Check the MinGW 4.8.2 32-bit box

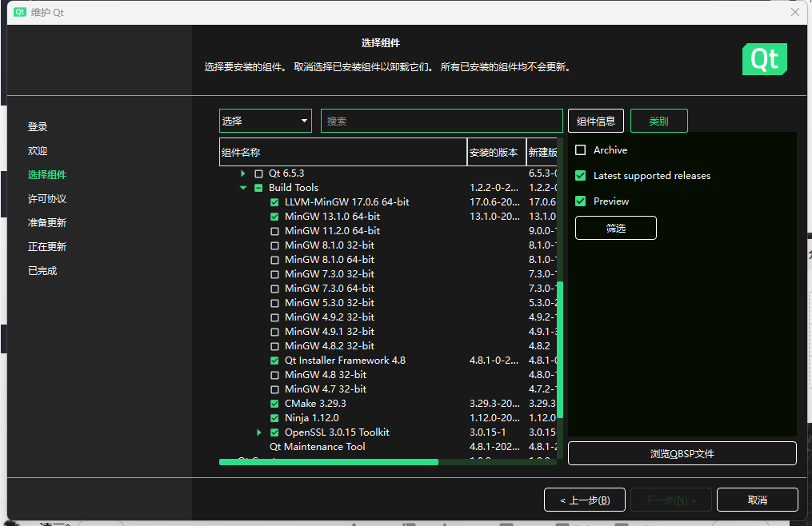(x=274, y=346)
